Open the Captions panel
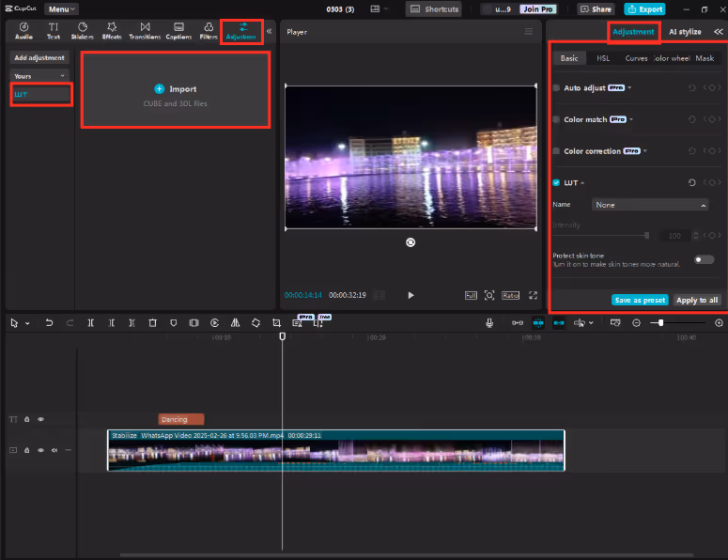Image resolution: width=728 pixels, height=560 pixels. [x=178, y=31]
